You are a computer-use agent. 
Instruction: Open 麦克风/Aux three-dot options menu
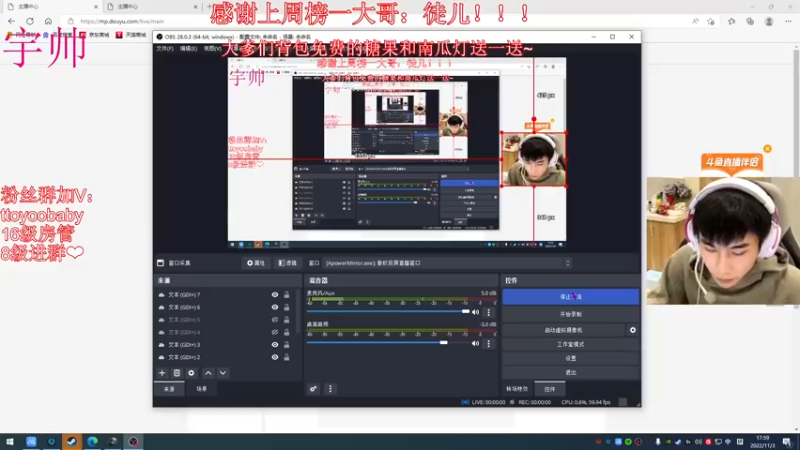[488, 312]
